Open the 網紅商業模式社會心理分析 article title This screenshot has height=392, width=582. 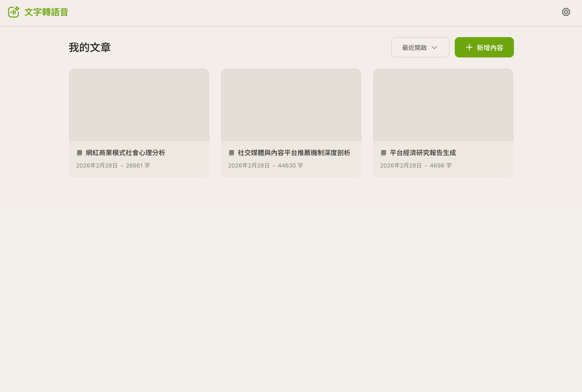coord(125,153)
